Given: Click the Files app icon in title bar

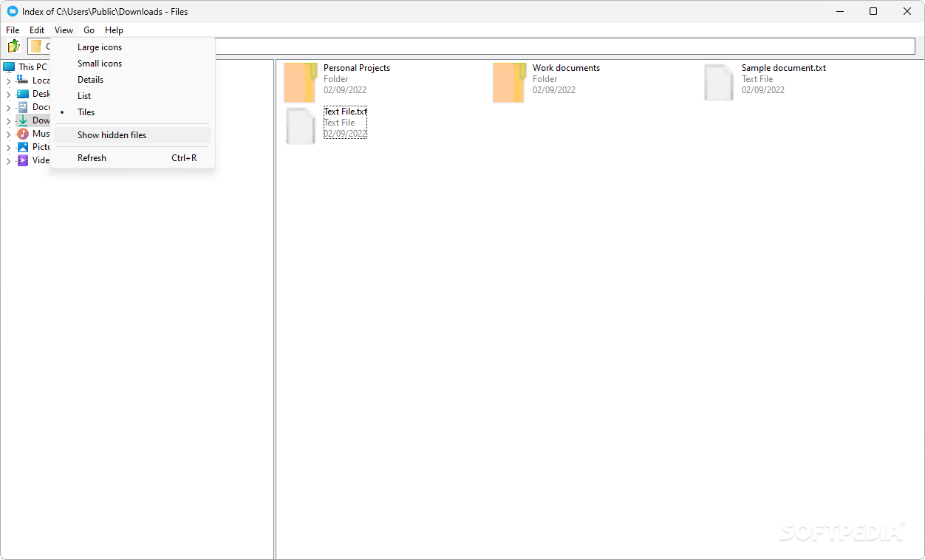Looking at the screenshot, I should point(12,11).
